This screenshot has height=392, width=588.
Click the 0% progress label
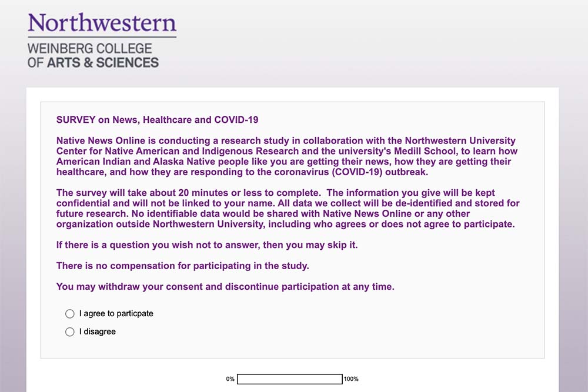[230, 379]
